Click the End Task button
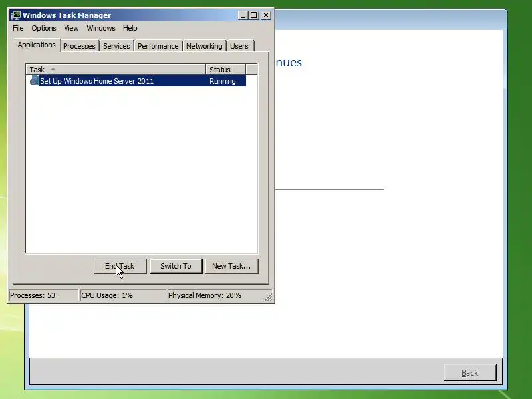Screen dimensions: 532x399 [x=120, y=266]
